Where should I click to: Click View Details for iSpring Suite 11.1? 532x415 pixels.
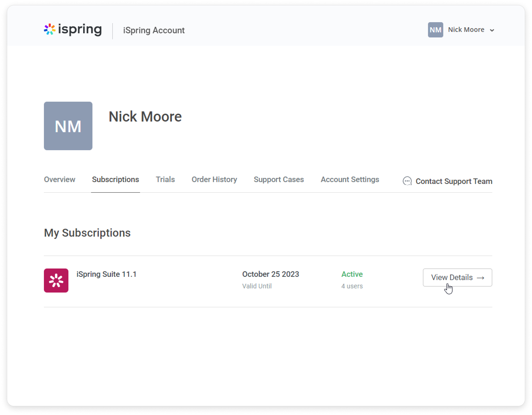(457, 277)
